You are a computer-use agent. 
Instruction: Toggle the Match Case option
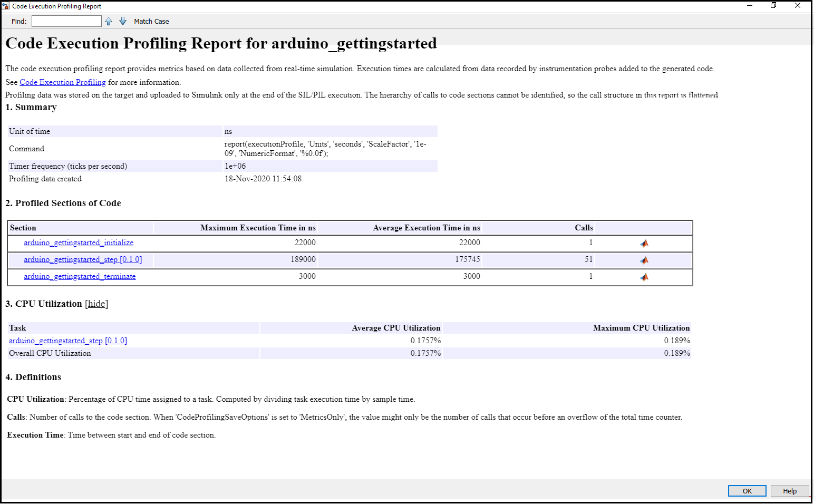point(151,21)
